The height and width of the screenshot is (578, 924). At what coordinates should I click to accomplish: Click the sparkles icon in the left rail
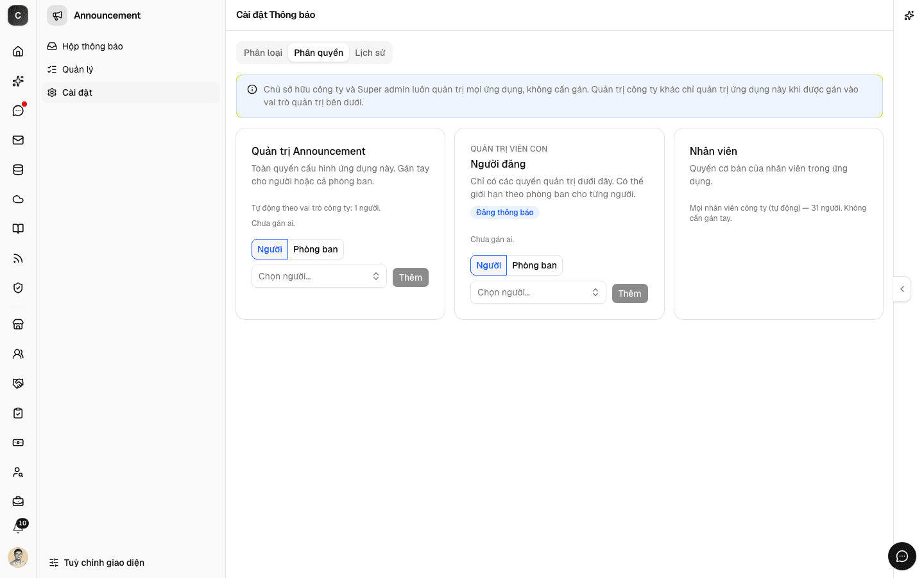pos(18,81)
